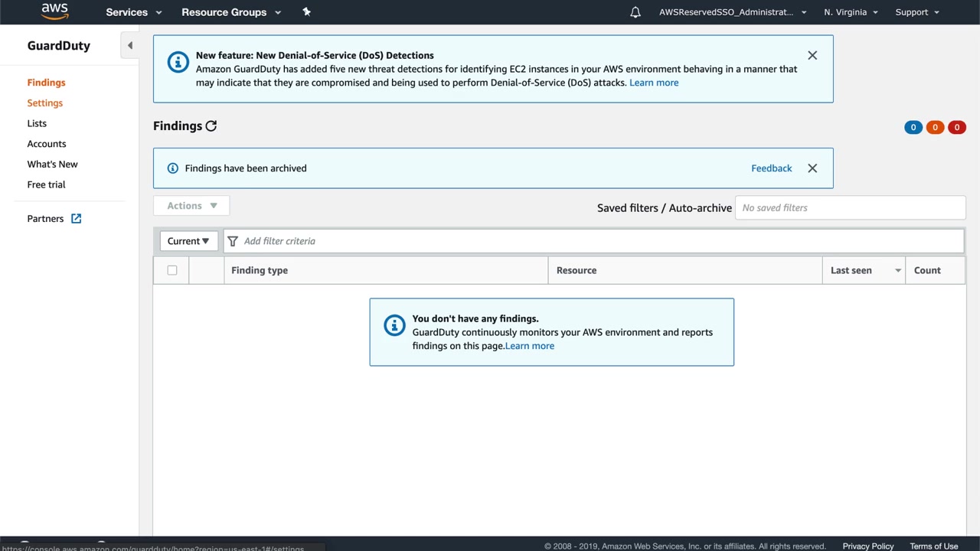Expand the Resource Groups menu
980x551 pixels.
point(230,12)
